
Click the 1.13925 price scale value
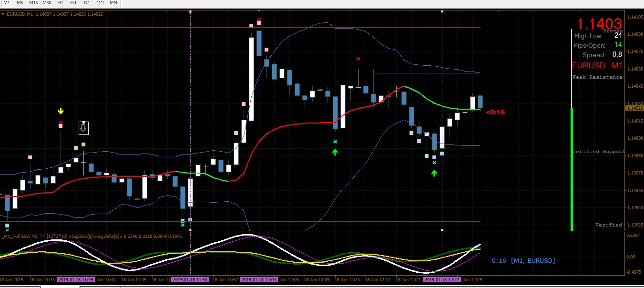point(635,225)
